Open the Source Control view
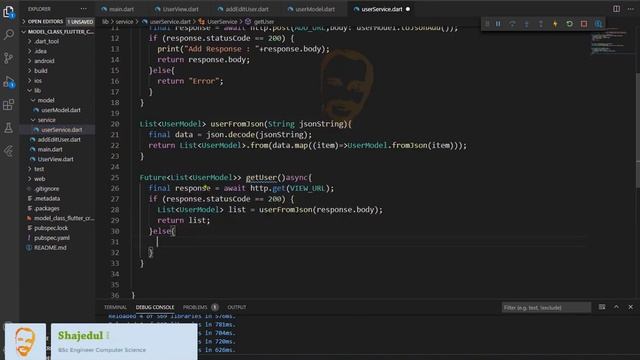 pos(9,58)
